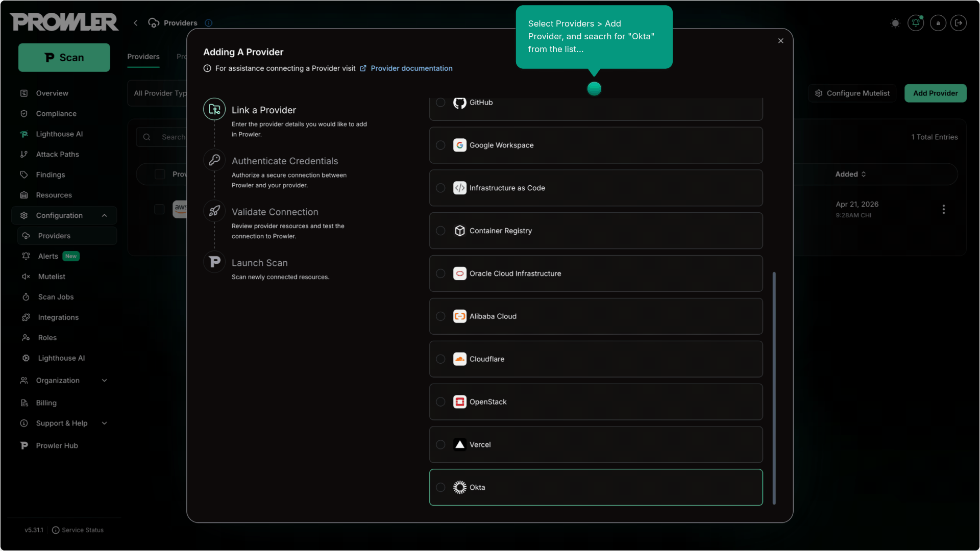Select the Infrastructure as Code radio button
Image resolution: width=980 pixels, height=551 pixels.
point(440,188)
